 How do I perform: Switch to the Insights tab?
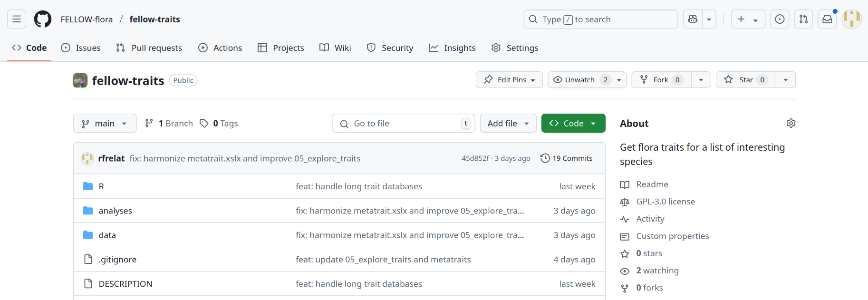tap(452, 48)
